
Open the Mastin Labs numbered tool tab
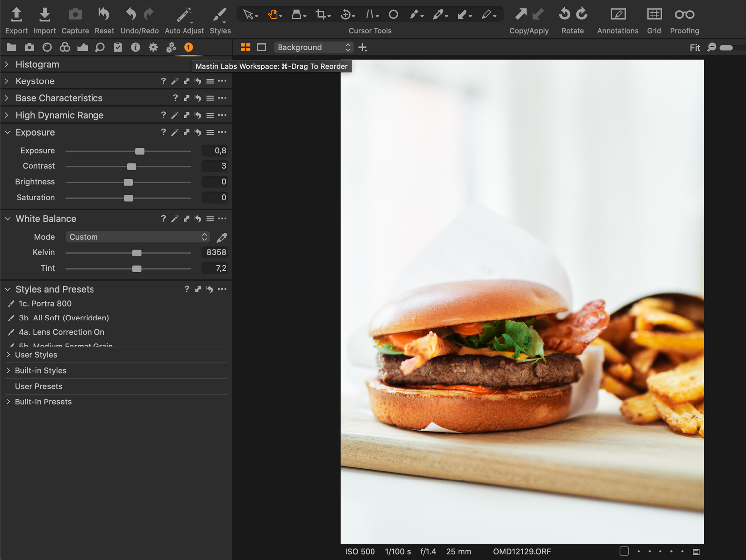click(188, 48)
